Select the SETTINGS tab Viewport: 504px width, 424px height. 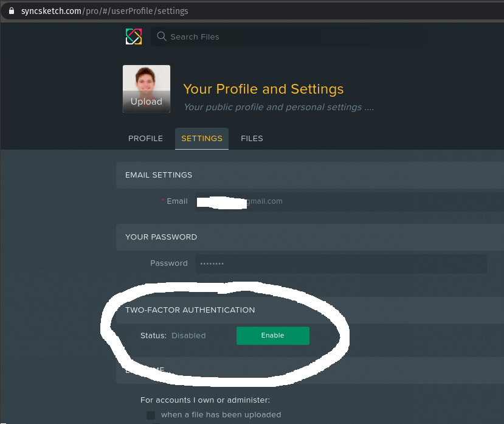pos(201,138)
